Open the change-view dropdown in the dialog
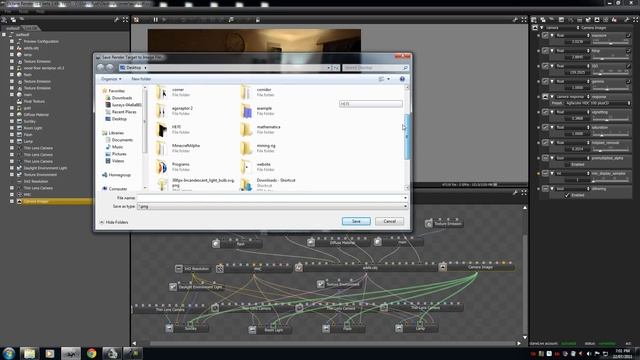This screenshot has height=360, width=640. (x=388, y=79)
